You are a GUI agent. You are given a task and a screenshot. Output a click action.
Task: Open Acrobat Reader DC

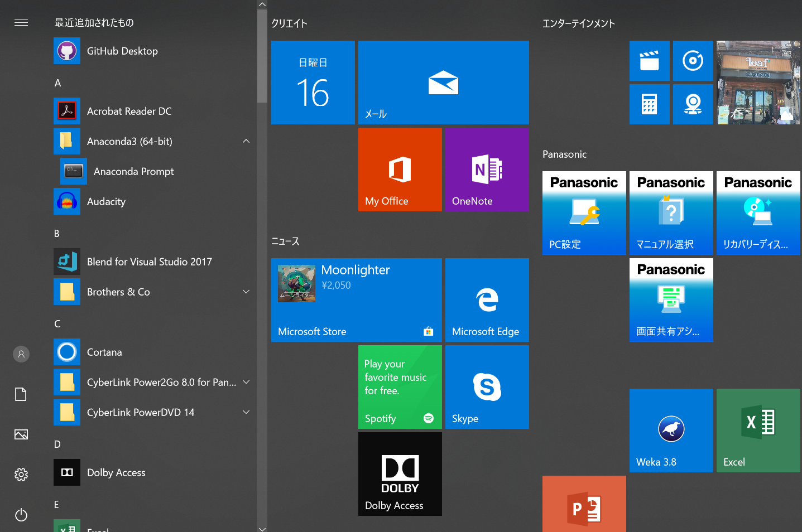[154, 111]
